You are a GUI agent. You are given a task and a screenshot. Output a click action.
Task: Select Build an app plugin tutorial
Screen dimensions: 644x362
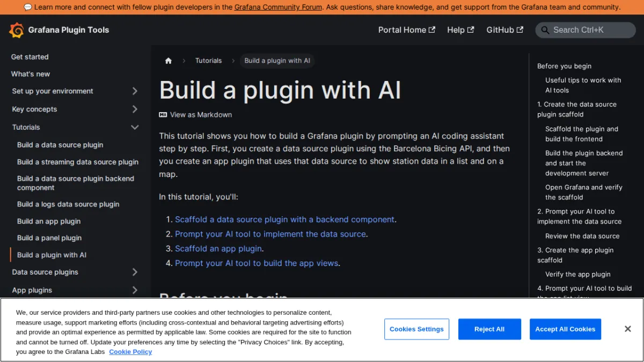coord(49,221)
